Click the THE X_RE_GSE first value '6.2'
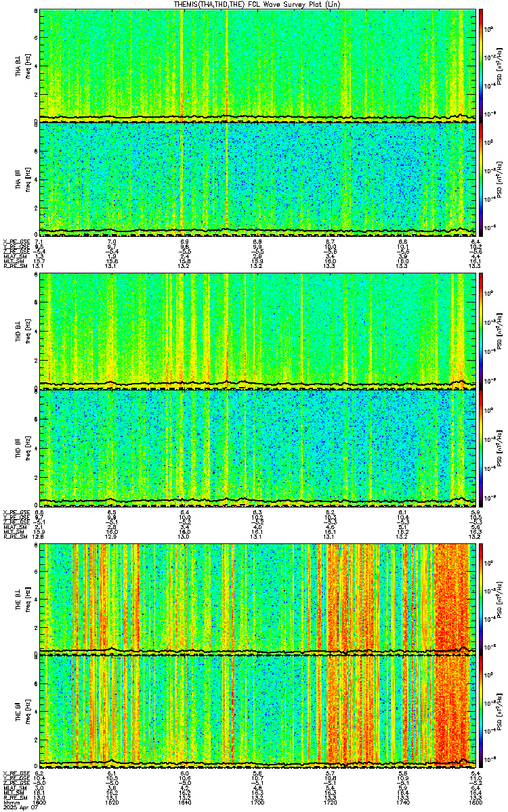 tap(39, 773)
